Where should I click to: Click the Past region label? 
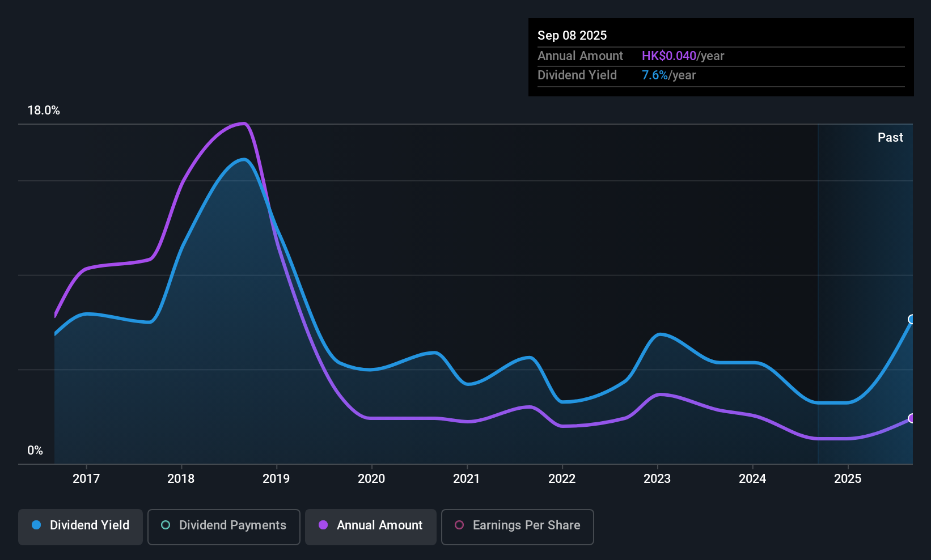[x=890, y=138]
